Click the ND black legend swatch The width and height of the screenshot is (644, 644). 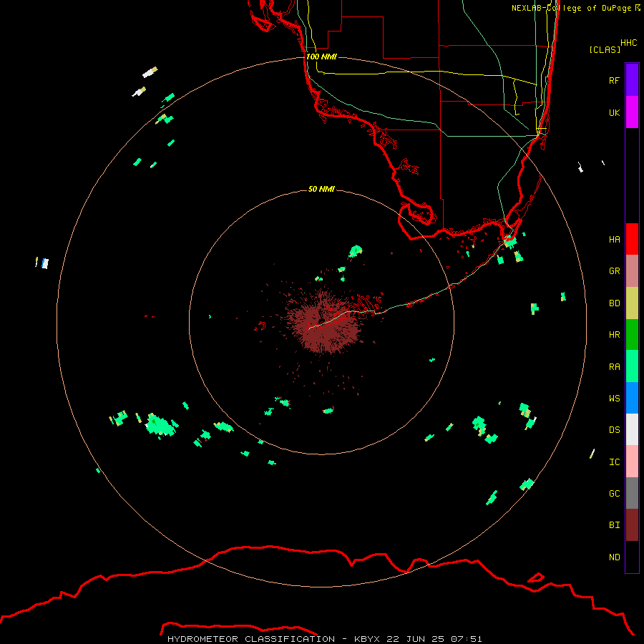tap(632, 557)
